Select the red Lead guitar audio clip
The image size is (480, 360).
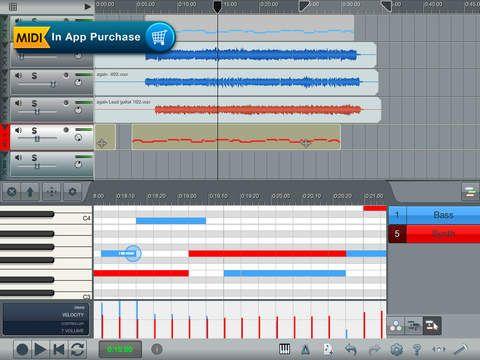tap(238, 110)
